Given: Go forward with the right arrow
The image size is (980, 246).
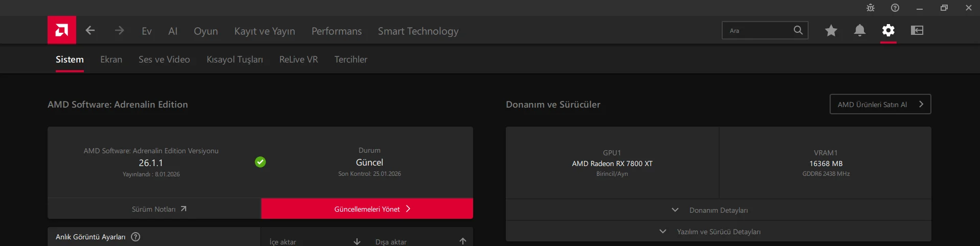Looking at the screenshot, I should 119,31.
